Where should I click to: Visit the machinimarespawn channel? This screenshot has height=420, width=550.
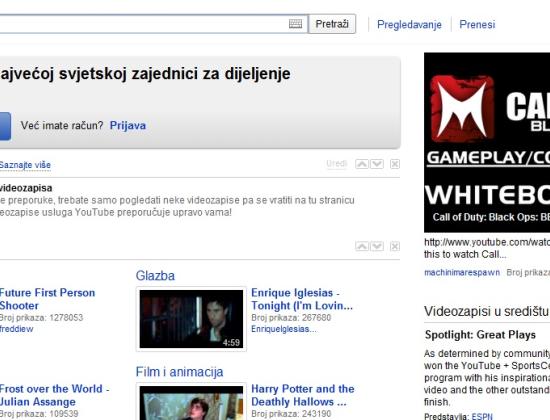coord(462,273)
